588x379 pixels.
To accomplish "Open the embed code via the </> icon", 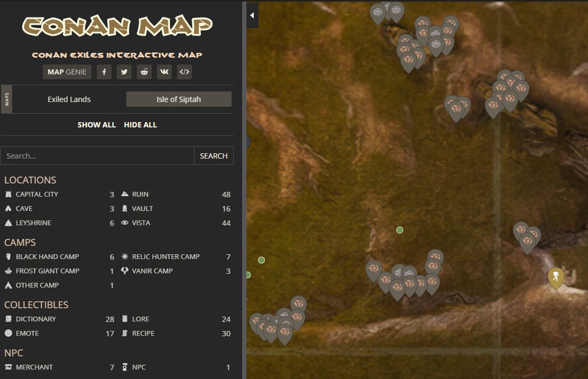I will (x=184, y=72).
